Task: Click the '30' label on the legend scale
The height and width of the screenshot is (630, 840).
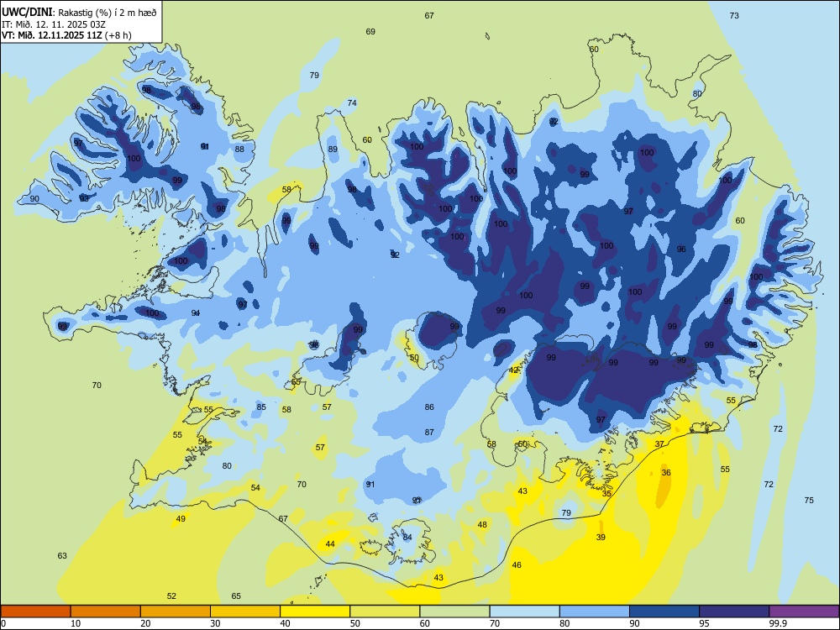Action: point(215,623)
